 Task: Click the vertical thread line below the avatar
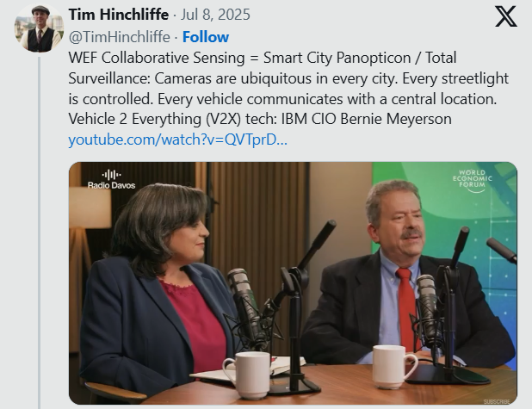[x=40, y=232]
